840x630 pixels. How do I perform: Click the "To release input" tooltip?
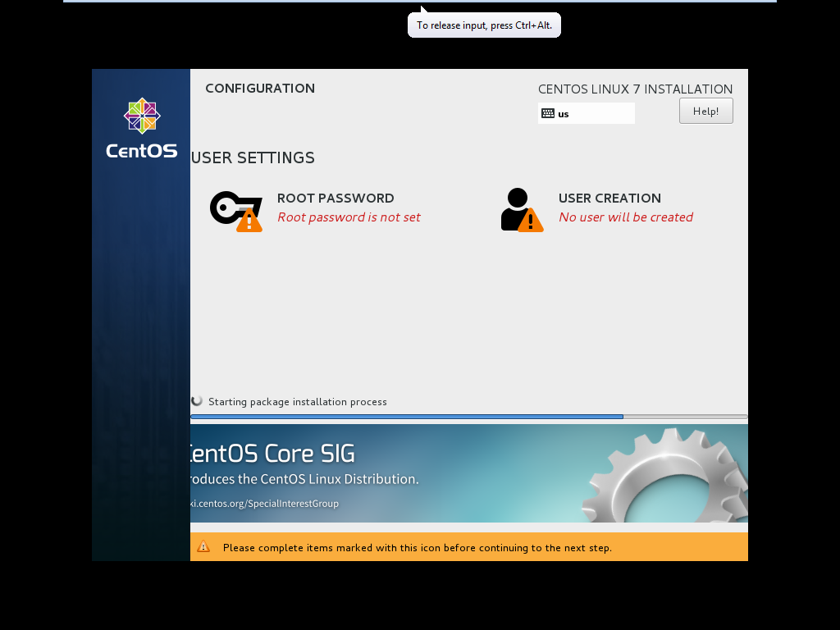[484, 25]
